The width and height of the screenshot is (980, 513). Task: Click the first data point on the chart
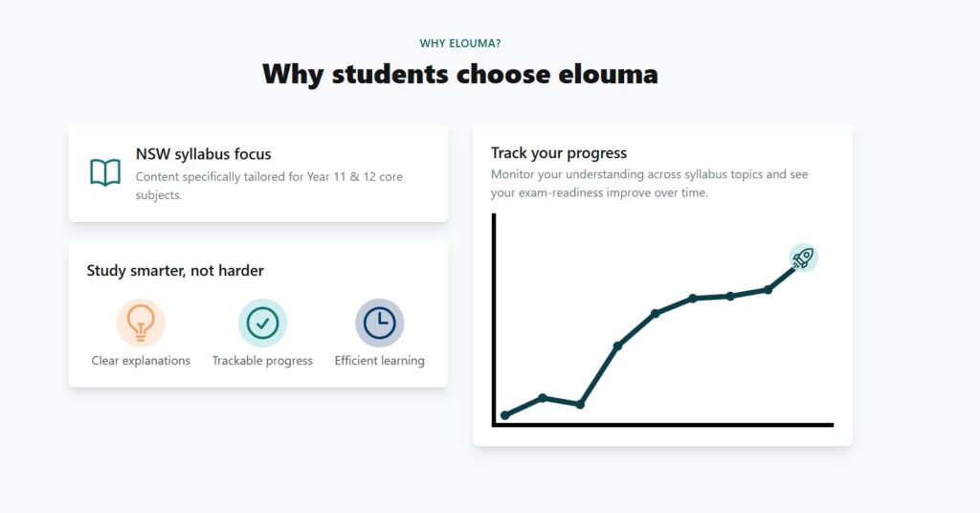pyautogui.click(x=505, y=415)
